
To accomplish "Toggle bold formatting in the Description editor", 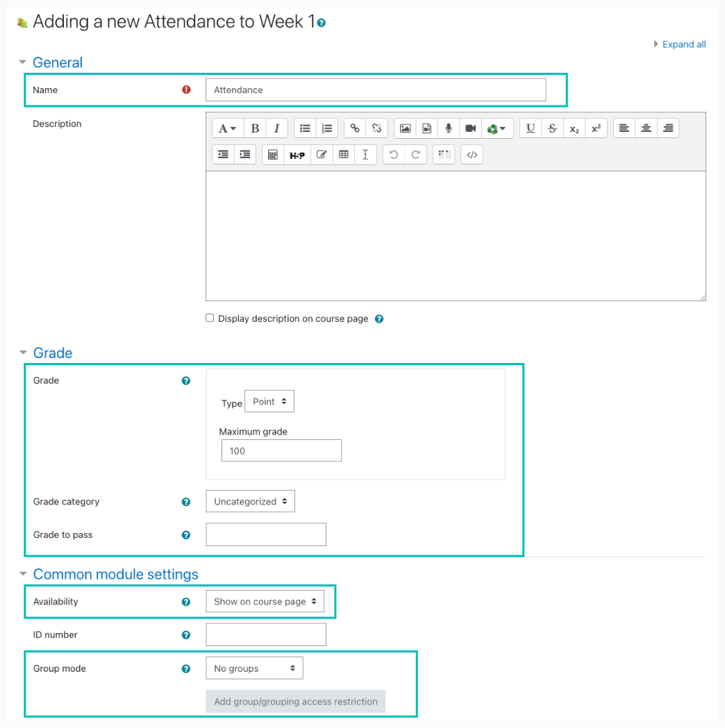I will pyautogui.click(x=255, y=128).
